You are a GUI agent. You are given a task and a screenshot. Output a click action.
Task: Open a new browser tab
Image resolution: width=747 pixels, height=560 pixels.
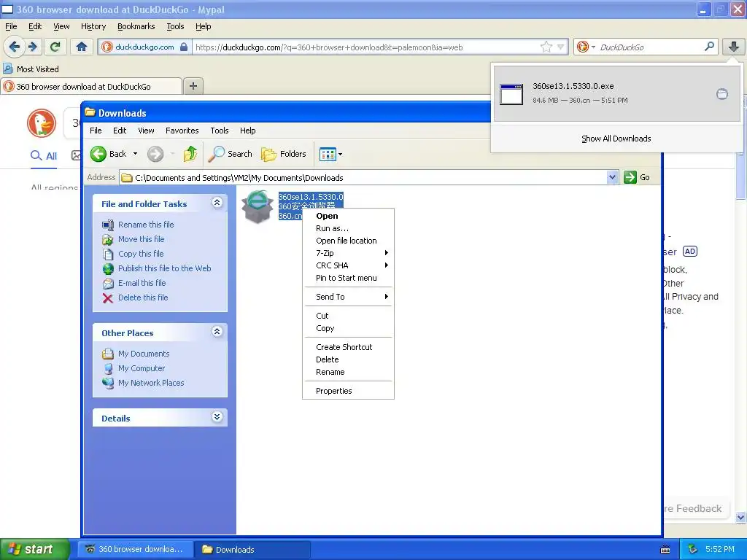193,86
